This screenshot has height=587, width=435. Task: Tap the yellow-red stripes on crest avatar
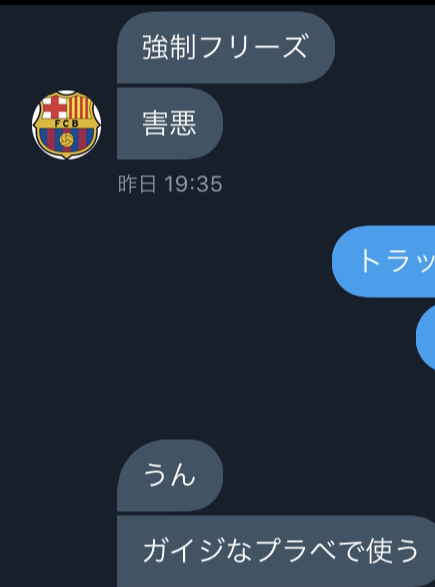[79, 106]
